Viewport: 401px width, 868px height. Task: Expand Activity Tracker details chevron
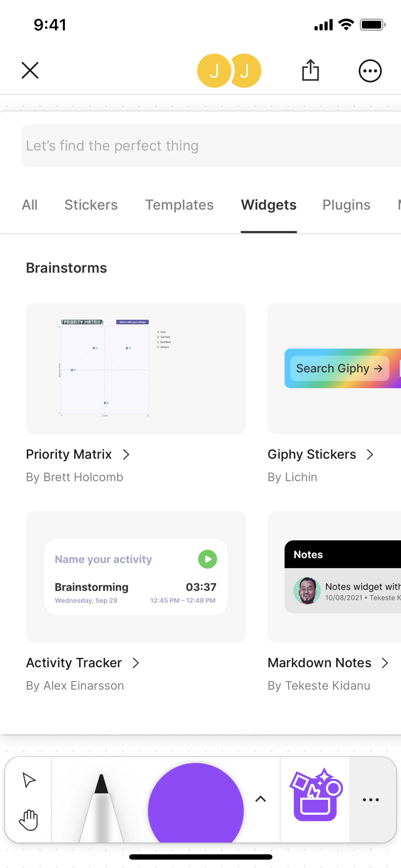(136, 663)
